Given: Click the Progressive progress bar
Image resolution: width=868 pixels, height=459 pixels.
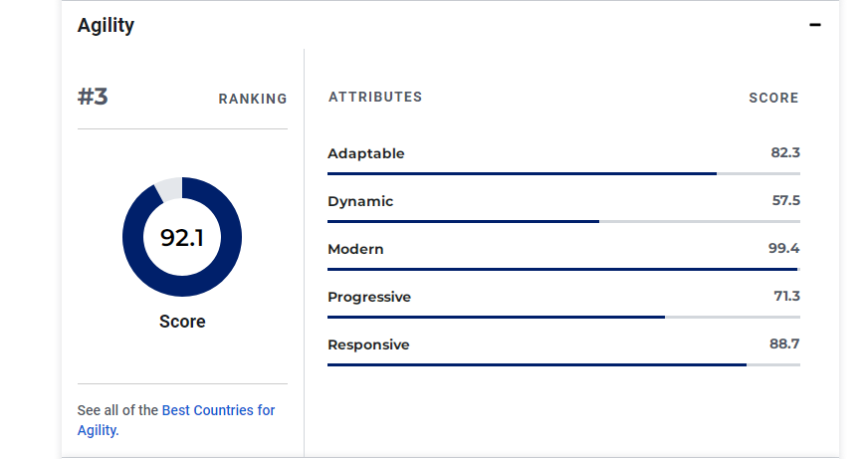Looking at the screenshot, I should (562, 317).
